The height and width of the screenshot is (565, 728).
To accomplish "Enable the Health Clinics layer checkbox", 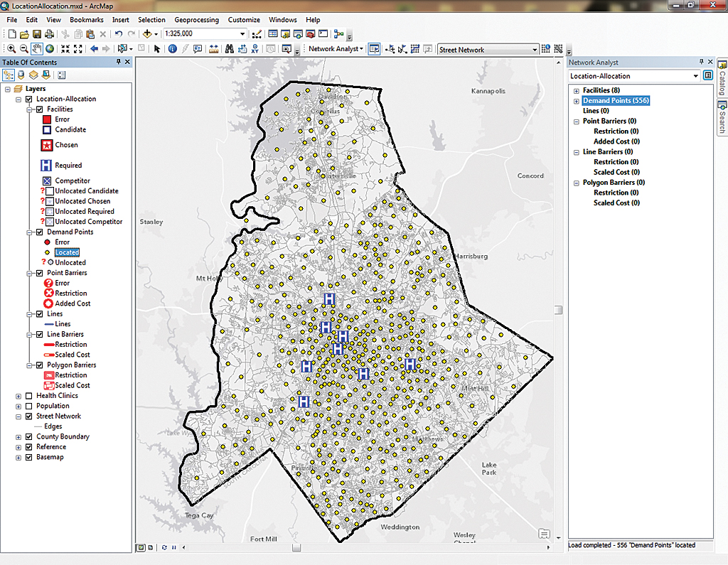I will 29,396.
